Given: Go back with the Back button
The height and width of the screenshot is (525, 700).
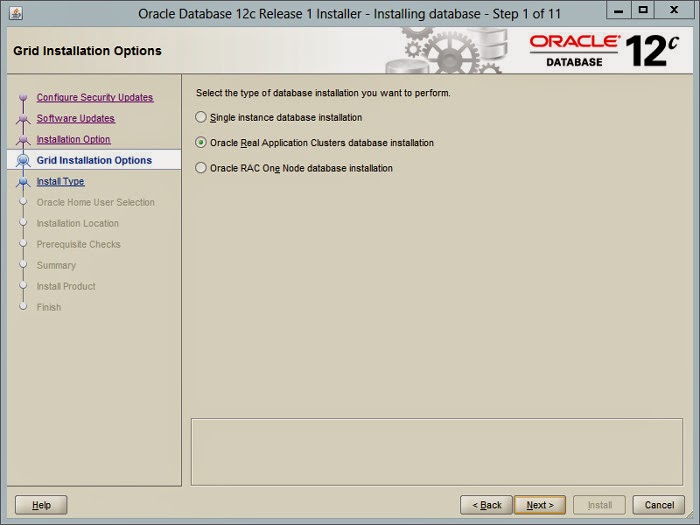Looking at the screenshot, I should pos(486,505).
